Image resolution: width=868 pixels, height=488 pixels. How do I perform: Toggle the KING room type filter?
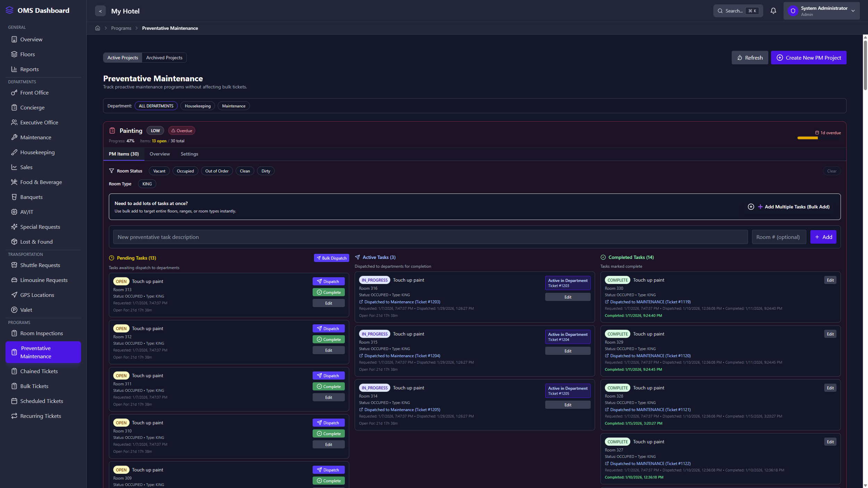(x=147, y=184)
